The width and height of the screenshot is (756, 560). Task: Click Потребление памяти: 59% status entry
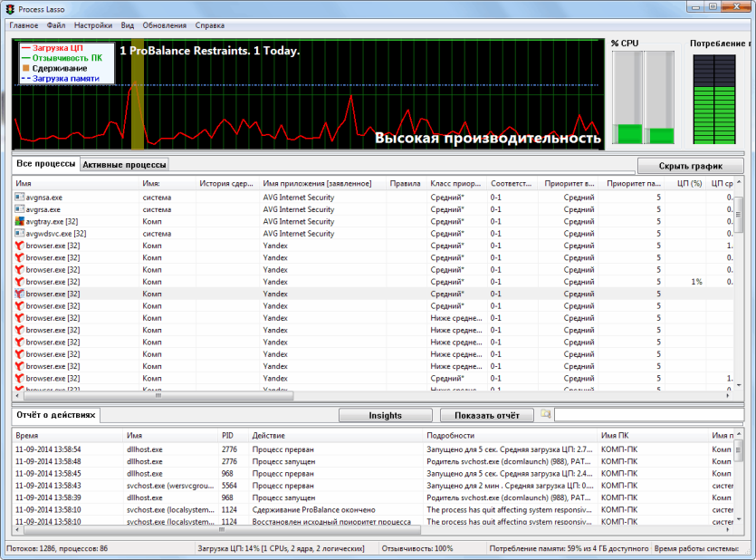pyautogui.click(x=569, y=548)
